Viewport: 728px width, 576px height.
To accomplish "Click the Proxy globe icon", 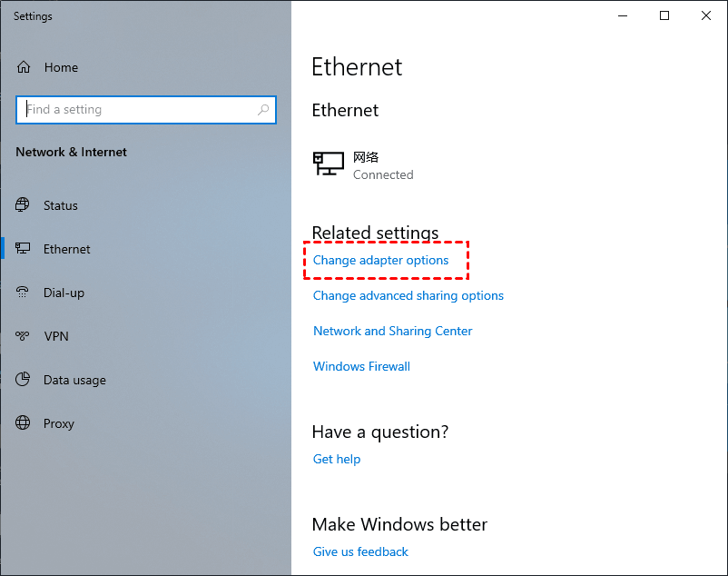I will tap(24, 423).
